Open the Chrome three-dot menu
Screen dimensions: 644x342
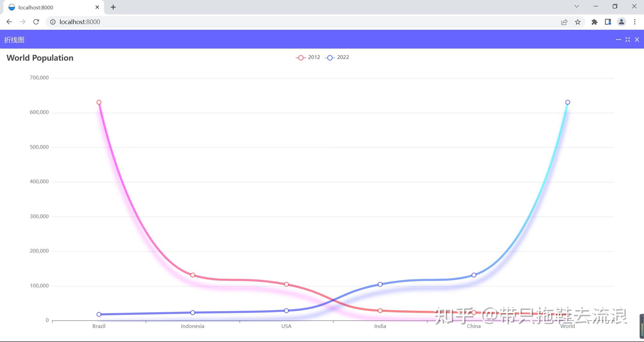635,22
